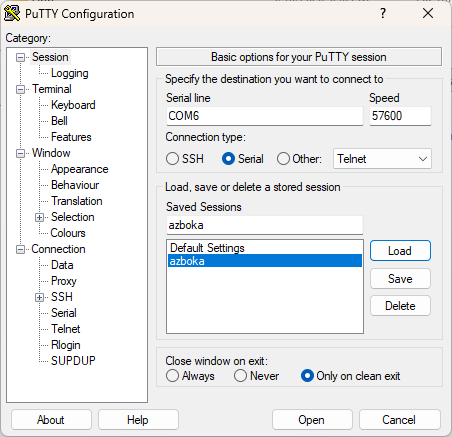Viewport: 452px width, 437px height.
Task: Open the Bell settings category
Action: [59, 121]
